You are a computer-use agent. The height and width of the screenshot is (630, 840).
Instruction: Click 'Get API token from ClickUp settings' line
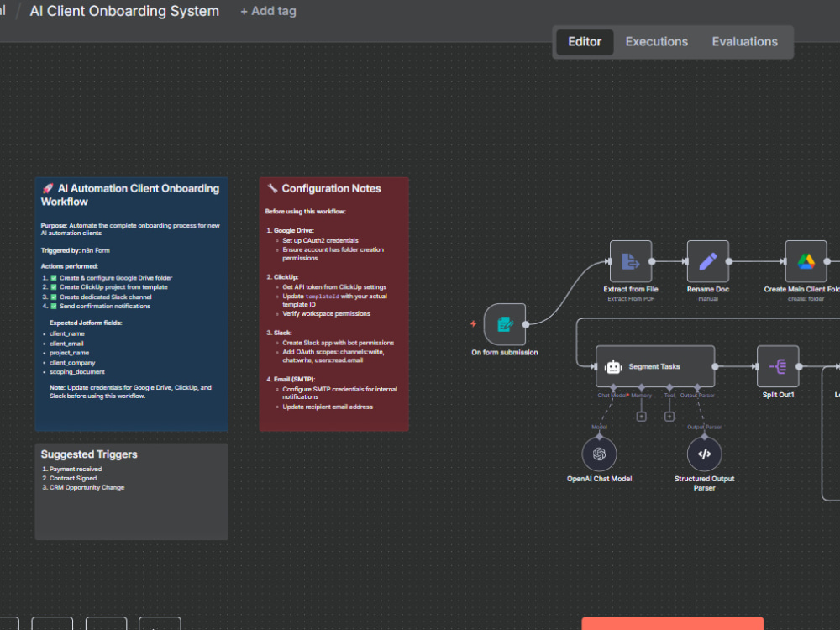point(334,287)
